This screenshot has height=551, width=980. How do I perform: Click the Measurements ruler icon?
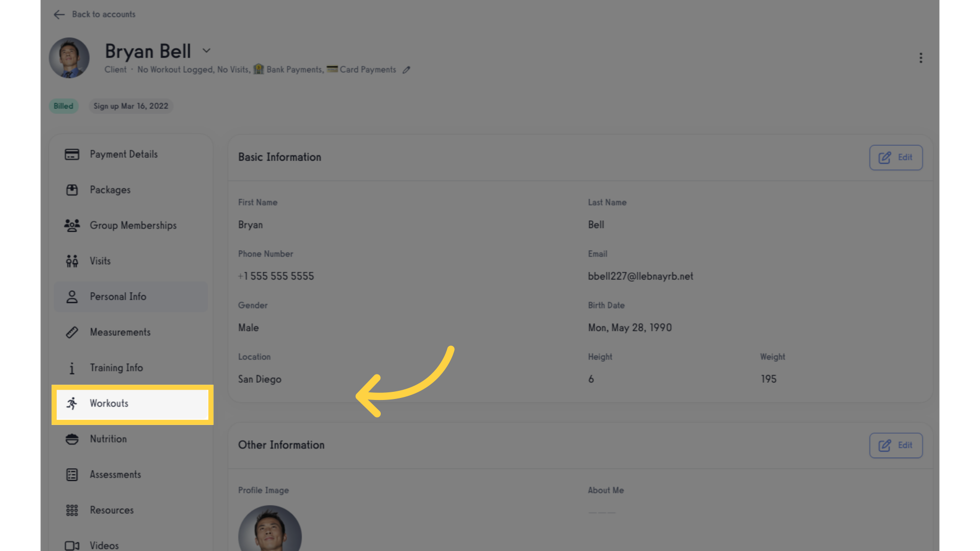[72, 333]
